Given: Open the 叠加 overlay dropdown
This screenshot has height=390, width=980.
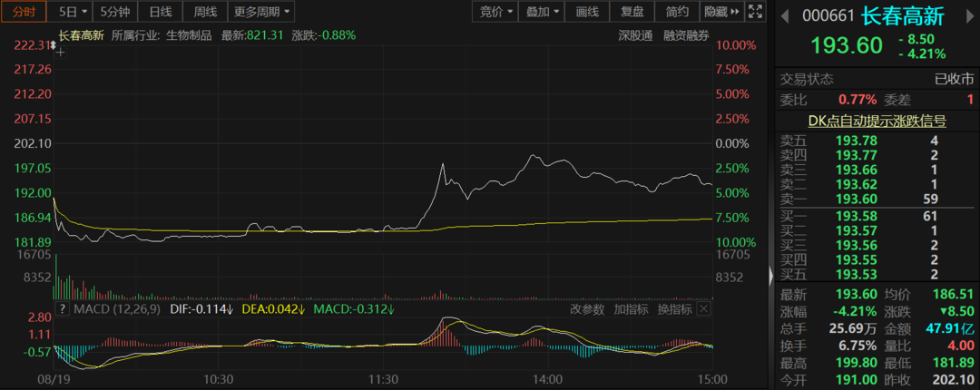Looking at the screenshot, I should click(543, 12).
